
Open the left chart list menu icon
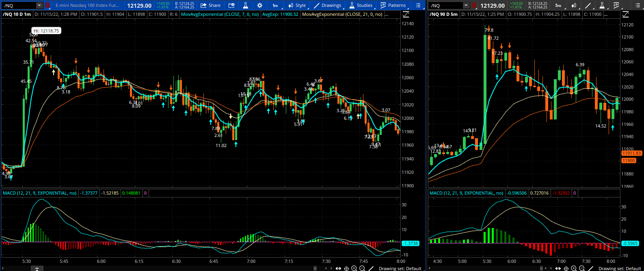(x=418, y=5)
